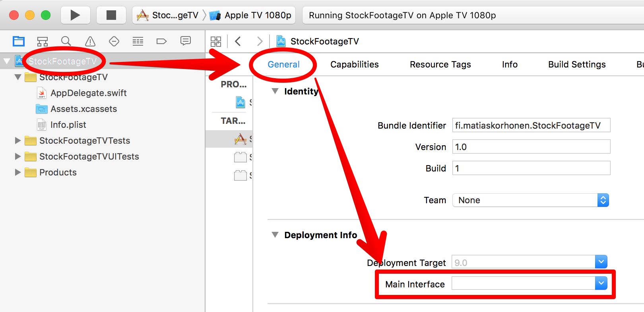Switch to the Build Settings tab

[x=577, y=64]
